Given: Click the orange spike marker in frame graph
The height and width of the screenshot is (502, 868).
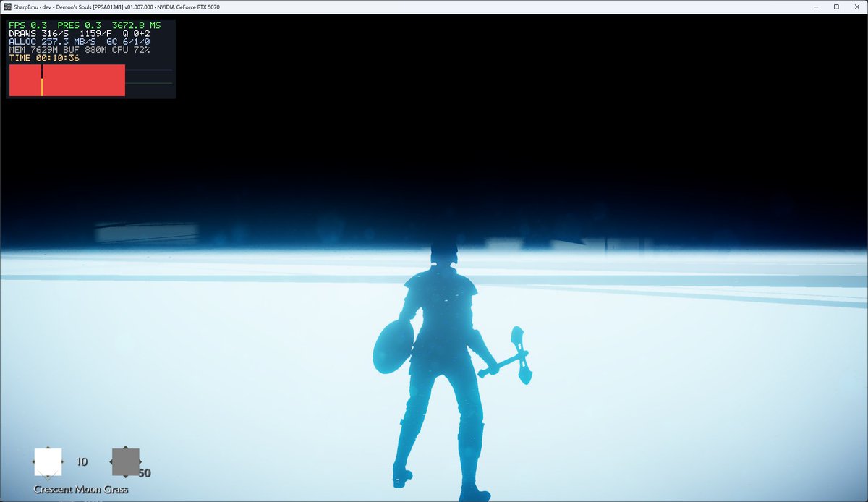Looking at the screenshot, I should coord(42,87).
